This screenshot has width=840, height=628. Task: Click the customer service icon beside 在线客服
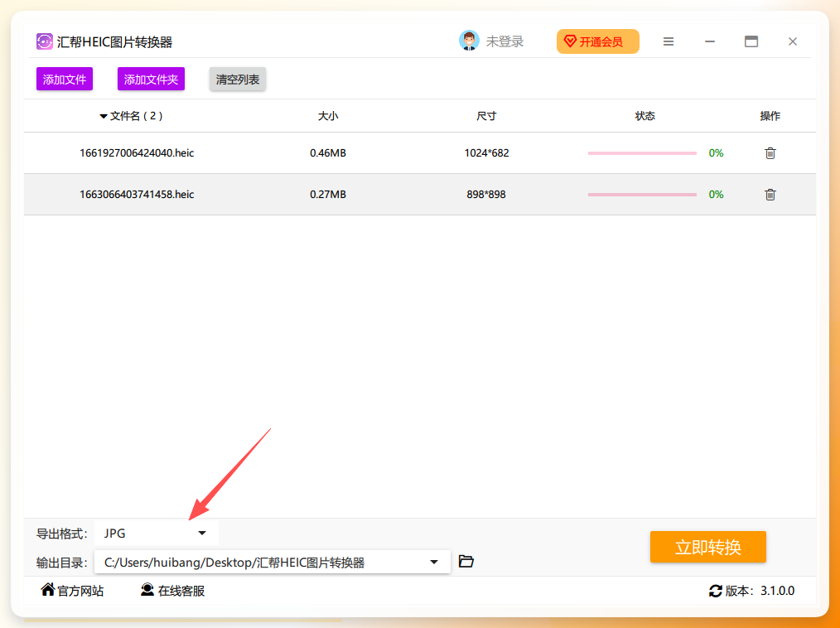pos(147,589)
